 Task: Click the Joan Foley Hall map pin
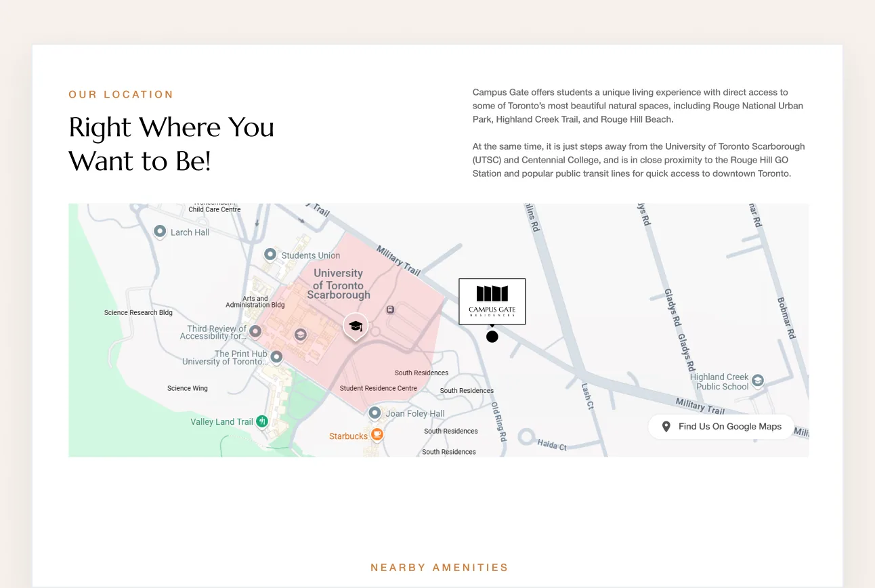375,413
